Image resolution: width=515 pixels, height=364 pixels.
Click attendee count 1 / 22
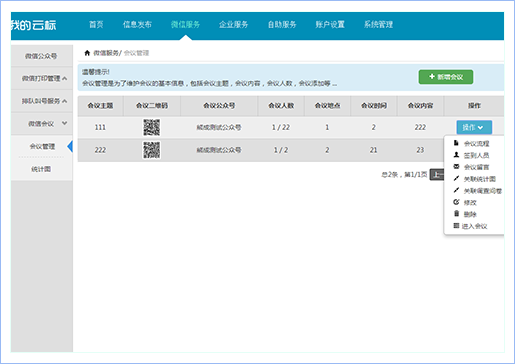tap(281, 127)
